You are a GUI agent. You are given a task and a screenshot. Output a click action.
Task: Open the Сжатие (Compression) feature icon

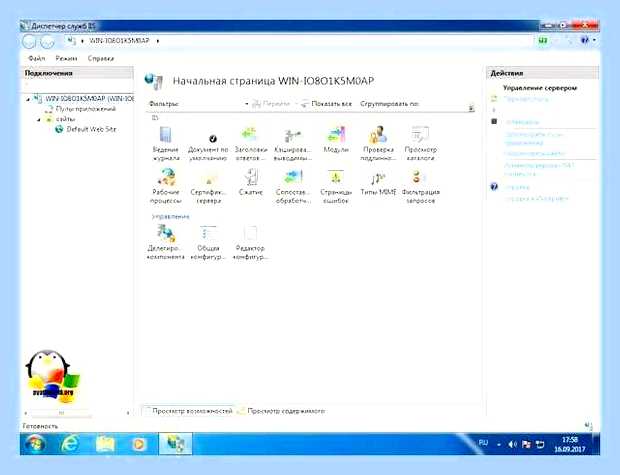tap(251, 182)
